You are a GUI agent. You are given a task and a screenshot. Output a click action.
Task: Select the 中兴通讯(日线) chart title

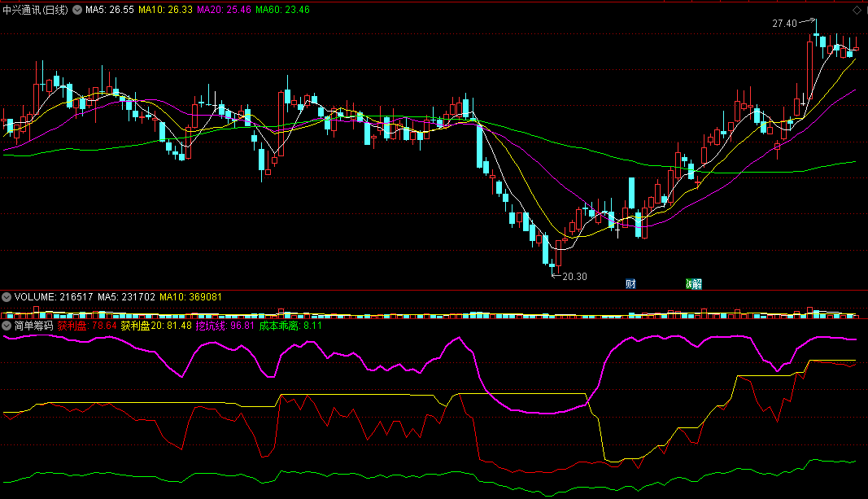[x=36, y=10]
